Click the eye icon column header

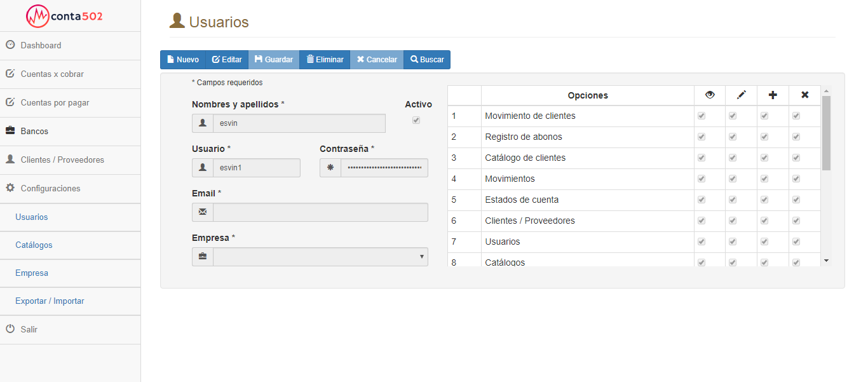710,95
